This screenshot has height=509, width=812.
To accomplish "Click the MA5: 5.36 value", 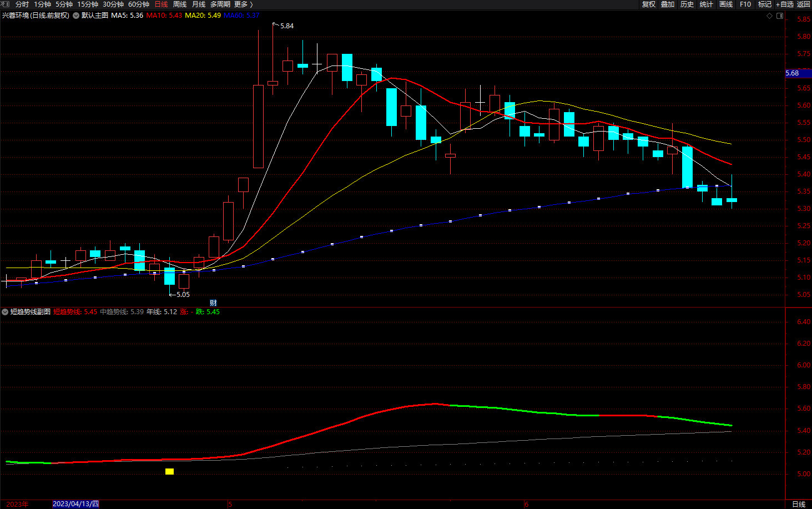I will pyautogui.click(x=127, y=16).
